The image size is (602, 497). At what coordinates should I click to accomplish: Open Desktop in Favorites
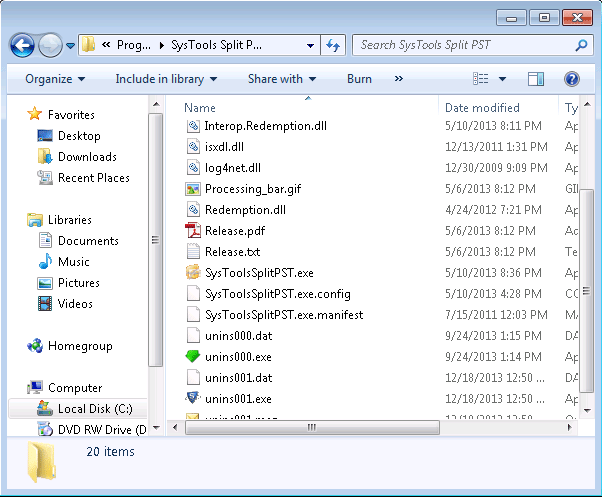(x=79, y=136)
